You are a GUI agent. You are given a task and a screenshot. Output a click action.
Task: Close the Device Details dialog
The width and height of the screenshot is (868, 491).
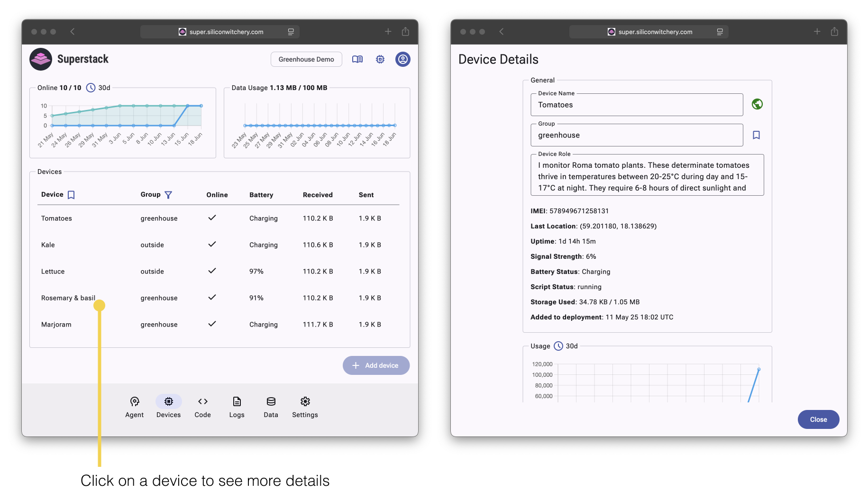[818, 419]
